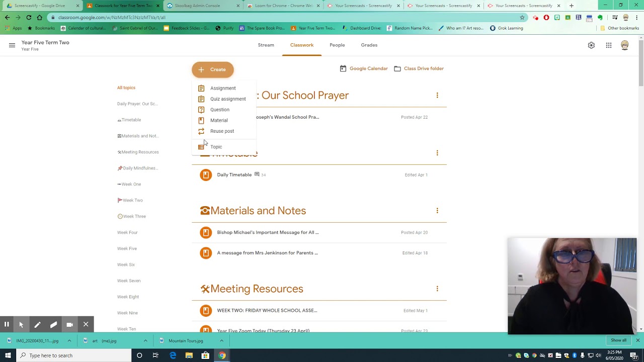Switch to Screencastify Google Drive tab
Image resolution: width=644 pixels, height=362 pixels.
[40, 6]
